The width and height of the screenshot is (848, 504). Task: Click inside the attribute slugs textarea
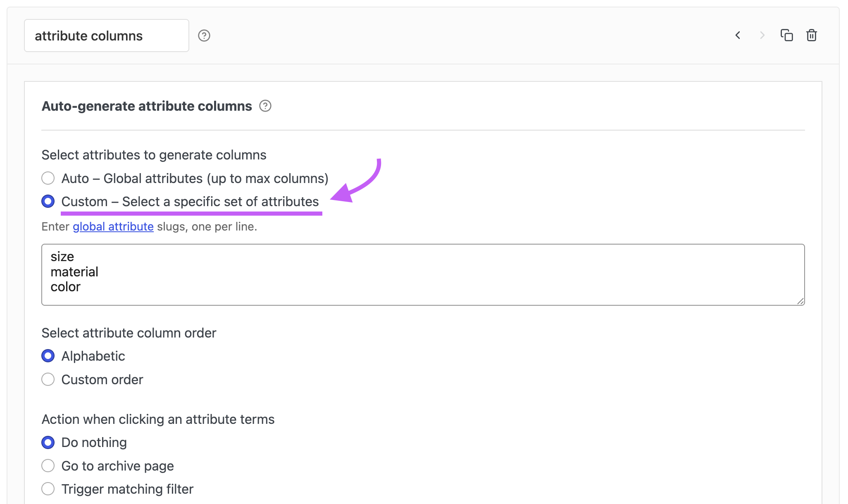pyautogui.click(x=423, y=275)
